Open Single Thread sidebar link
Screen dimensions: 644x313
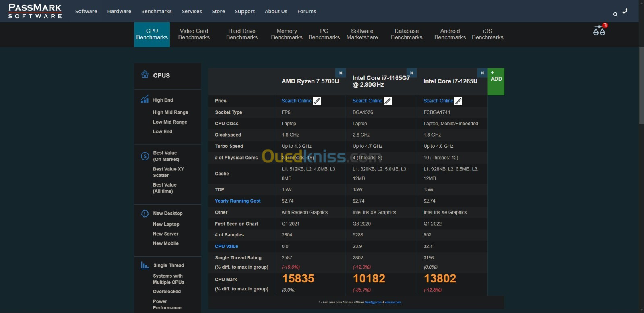coord(168,265)
